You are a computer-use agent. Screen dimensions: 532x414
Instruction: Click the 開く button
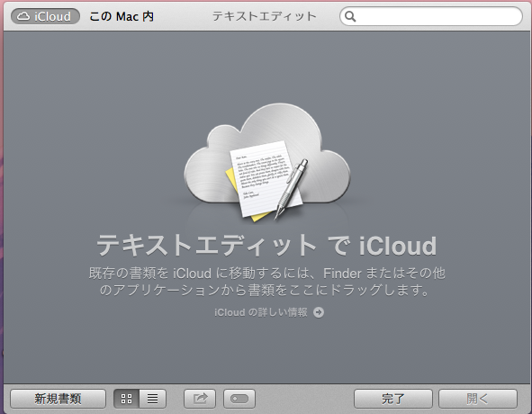[x=478, y=399]
